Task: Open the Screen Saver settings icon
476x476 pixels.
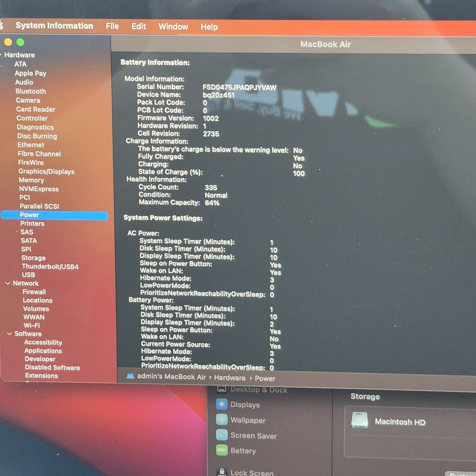Action: point(221,435)
